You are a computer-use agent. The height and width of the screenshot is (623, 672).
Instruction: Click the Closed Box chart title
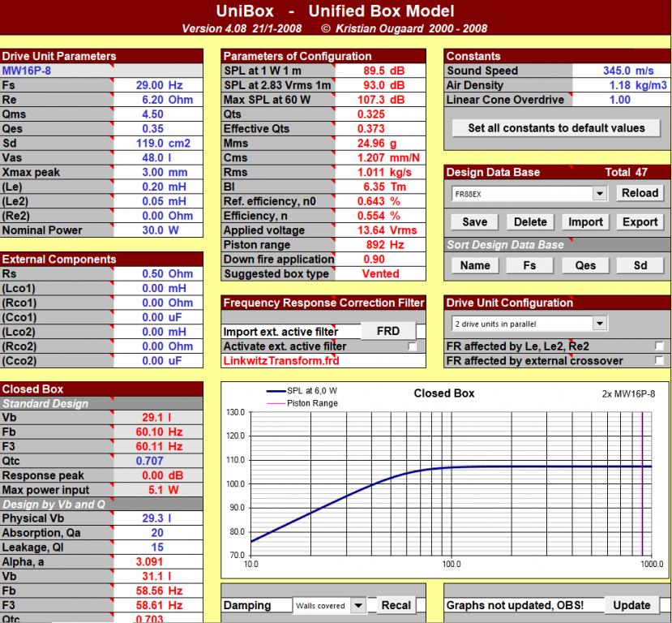click(444, 393)
